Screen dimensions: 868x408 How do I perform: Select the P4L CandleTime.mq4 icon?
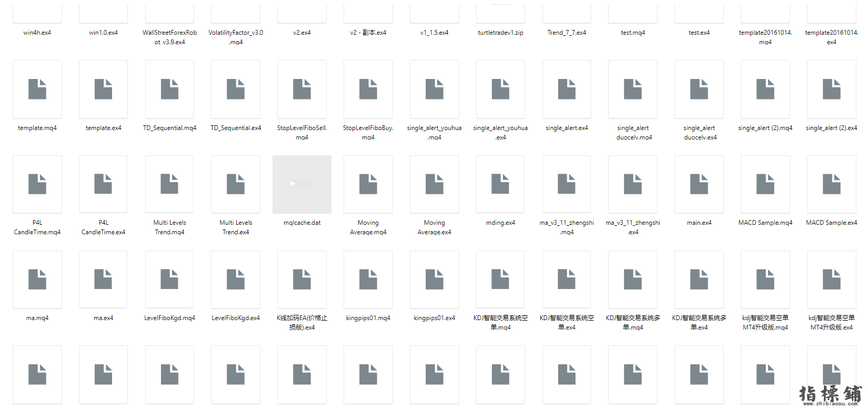coord(37,184)
